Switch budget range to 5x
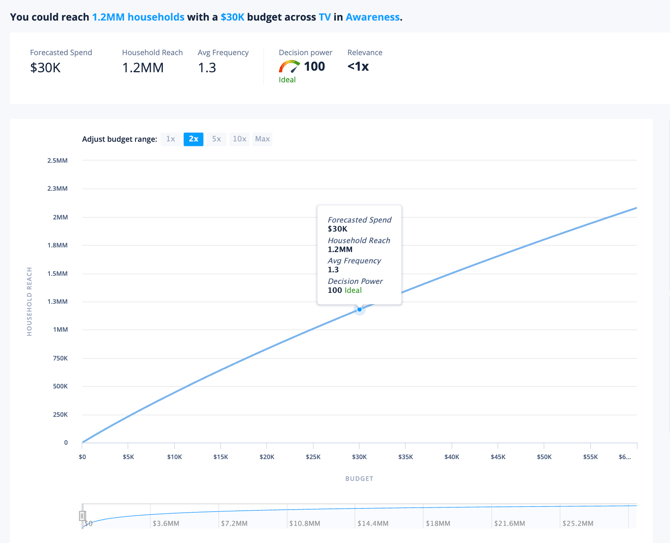The height and width of the screenshot is (543, 670). pyautogui.click(x=216, y=139)
